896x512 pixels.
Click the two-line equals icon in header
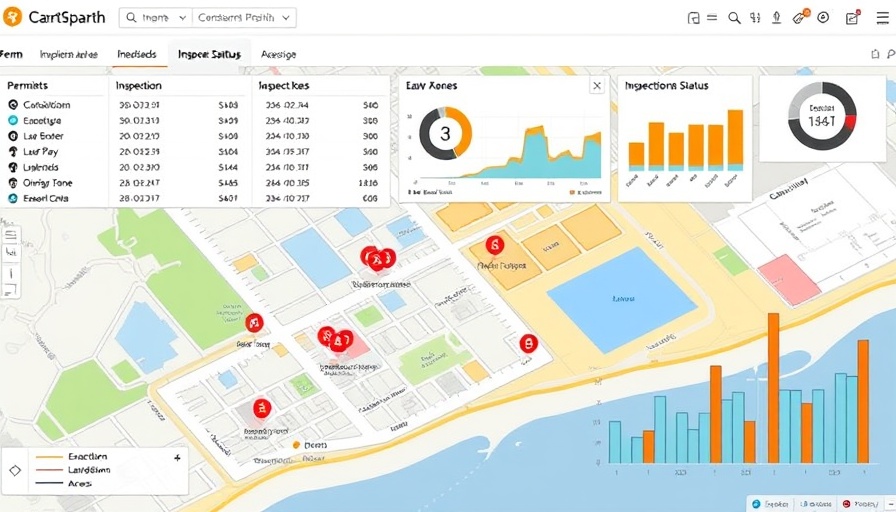tap(712, 18)
